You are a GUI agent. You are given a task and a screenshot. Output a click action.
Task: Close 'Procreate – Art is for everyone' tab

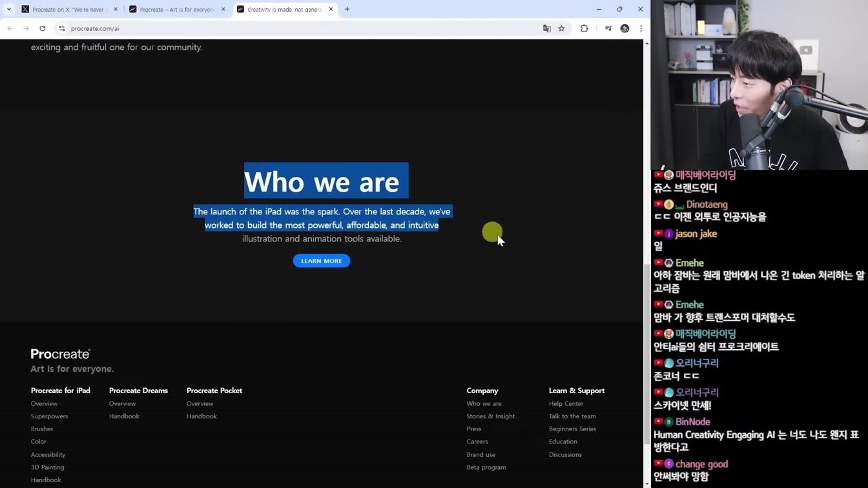[223, 10]
